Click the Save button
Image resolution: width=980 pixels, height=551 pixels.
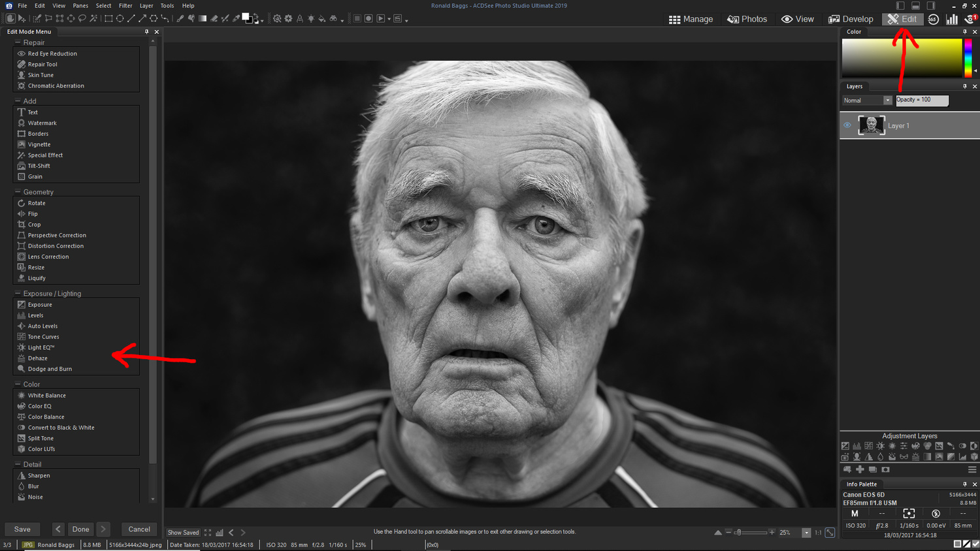[x=22, y=529]
